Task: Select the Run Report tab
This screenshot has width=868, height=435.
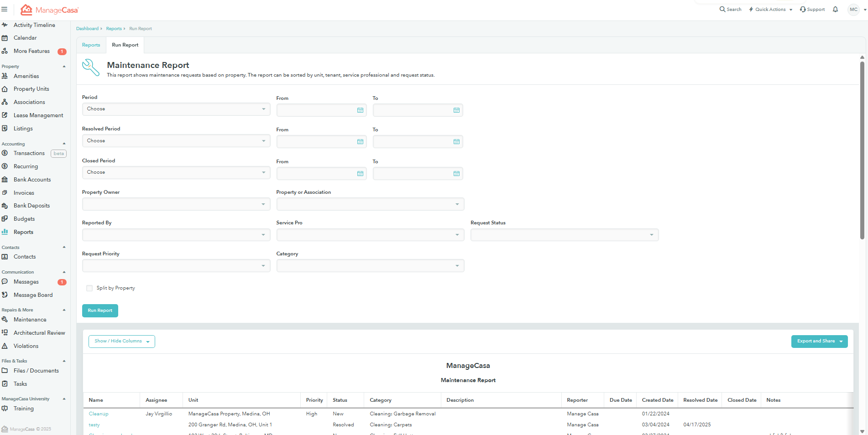Action: coord(125,45)
